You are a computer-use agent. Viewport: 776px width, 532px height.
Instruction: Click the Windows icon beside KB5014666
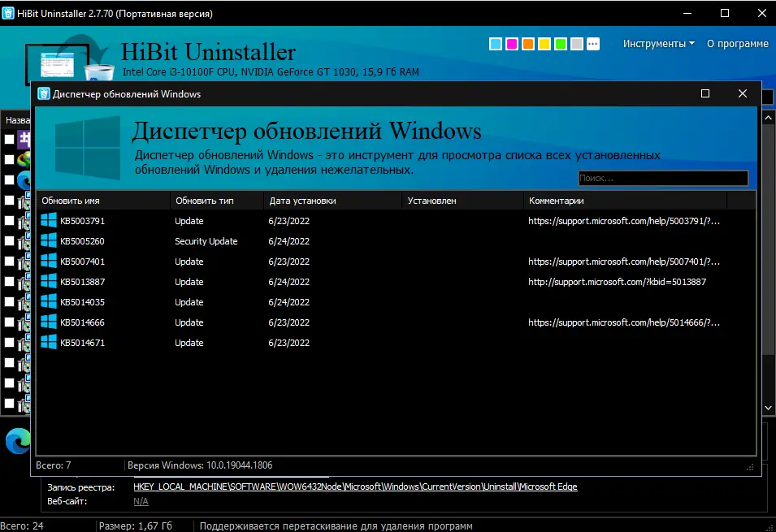tap(49, 322)
